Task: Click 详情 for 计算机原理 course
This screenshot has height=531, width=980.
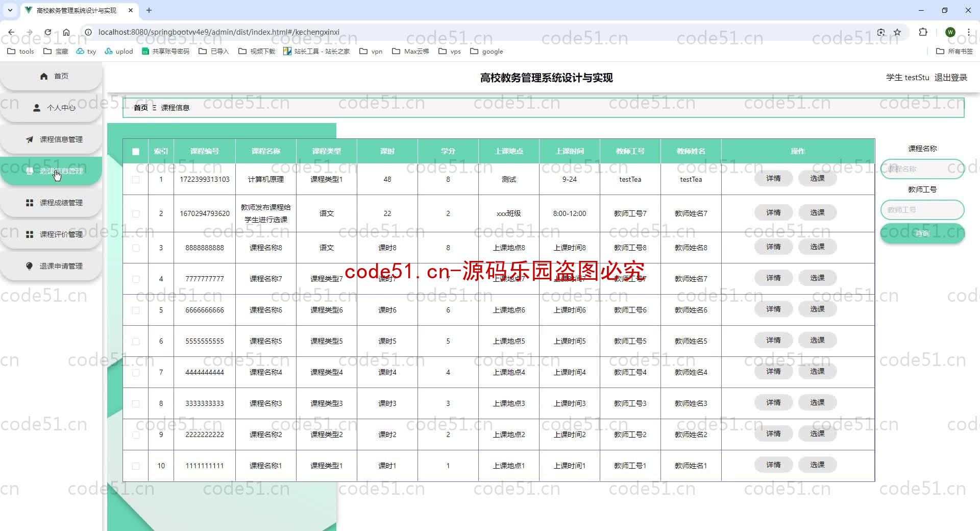Action: coord(773,179)
